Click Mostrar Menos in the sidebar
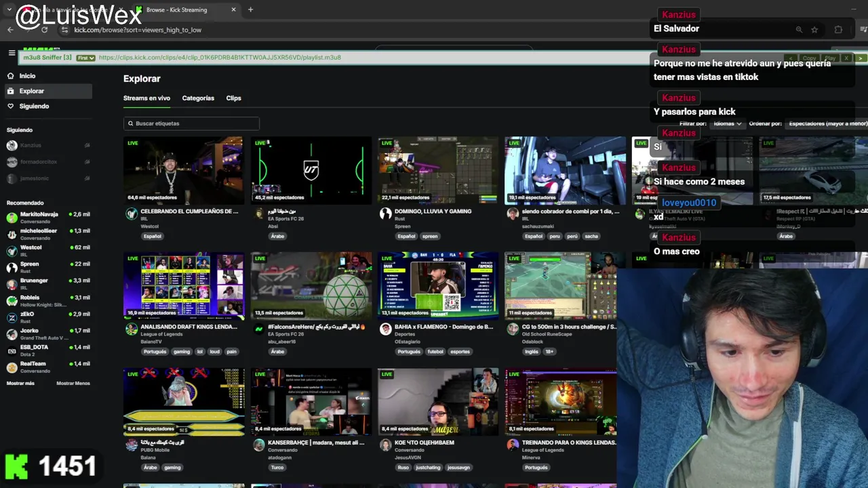 [73, 384]
